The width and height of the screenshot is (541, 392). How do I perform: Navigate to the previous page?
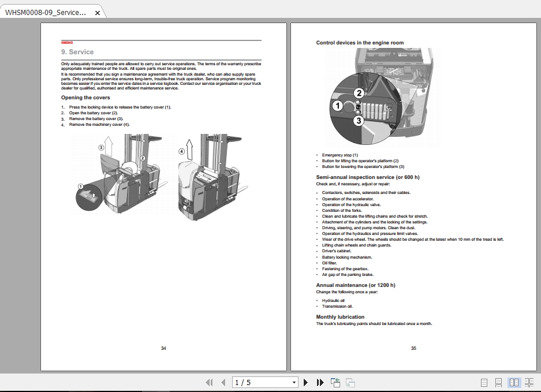pyautogui.click(x=222, y=382)
